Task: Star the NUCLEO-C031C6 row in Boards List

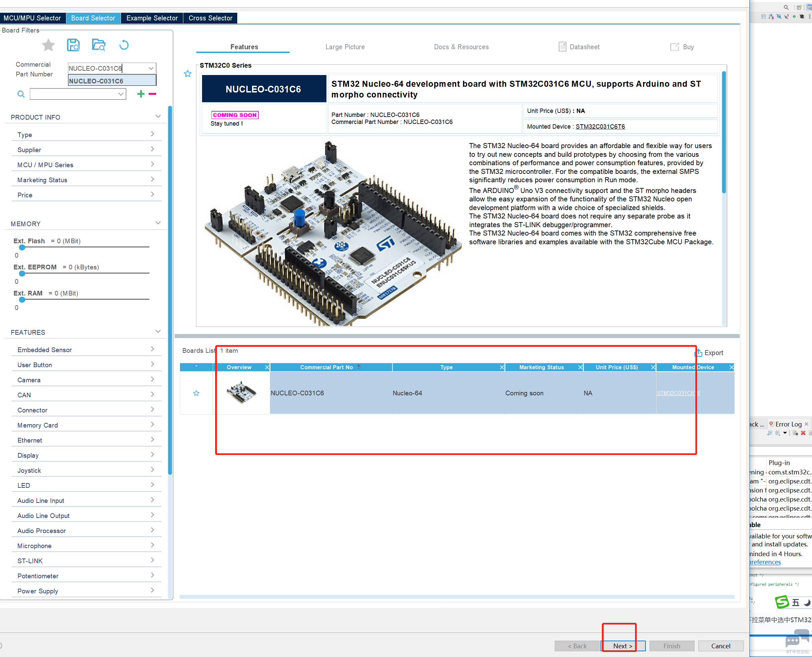Action: tap(196, 393)
